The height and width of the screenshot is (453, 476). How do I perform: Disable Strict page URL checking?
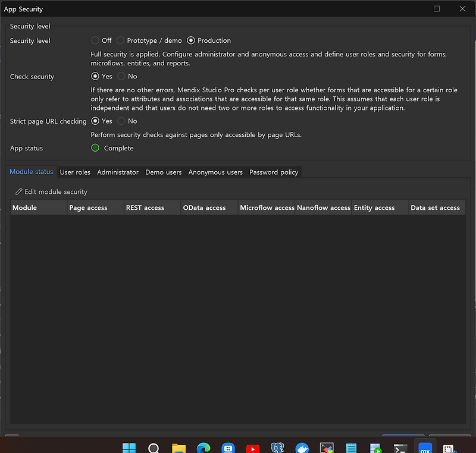click(x=121, y=121)
